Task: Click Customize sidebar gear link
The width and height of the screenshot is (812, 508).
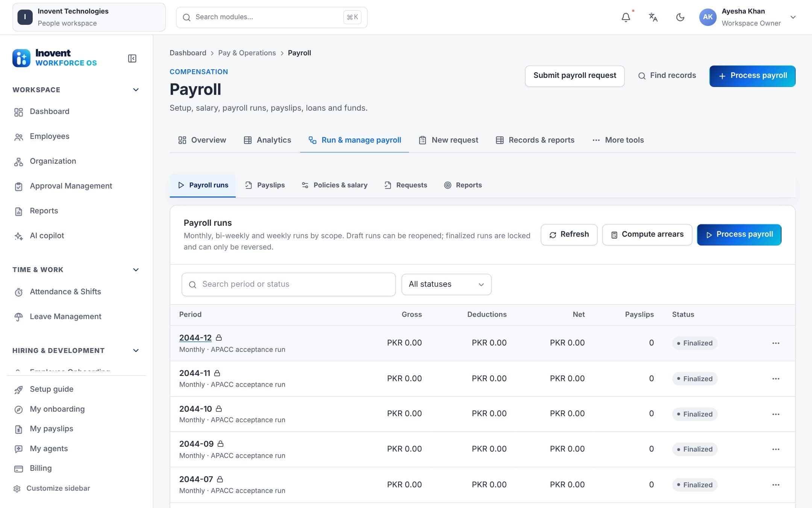Action: (x=52, y=488)
